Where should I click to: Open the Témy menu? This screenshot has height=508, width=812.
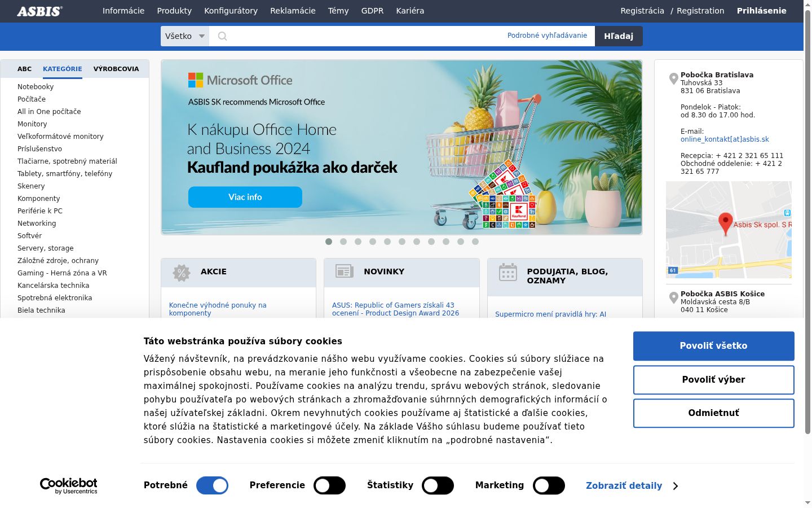(338, 11)
